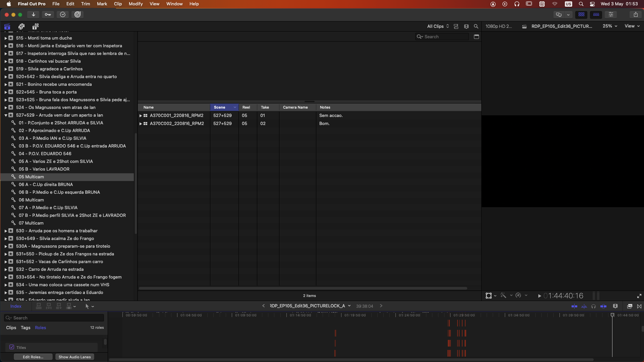644x362 pixels.
Task: Click the Import Media arrow button
Action: (34, 14)
